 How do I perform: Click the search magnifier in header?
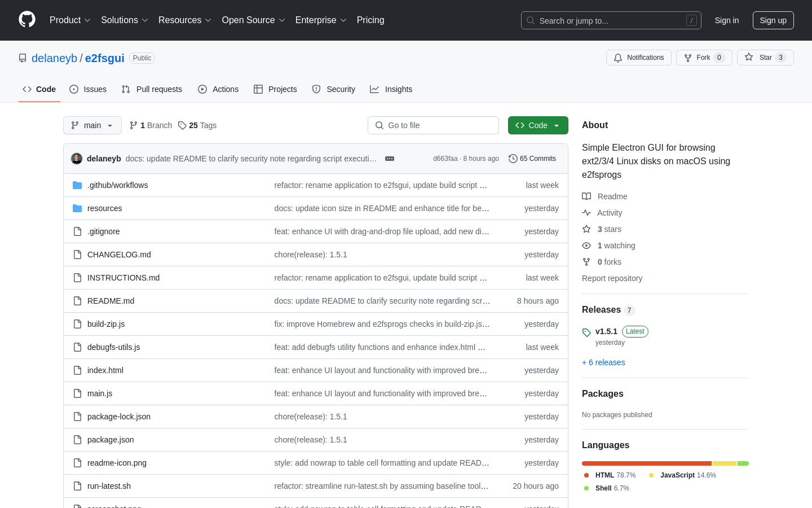pos(531,20)
